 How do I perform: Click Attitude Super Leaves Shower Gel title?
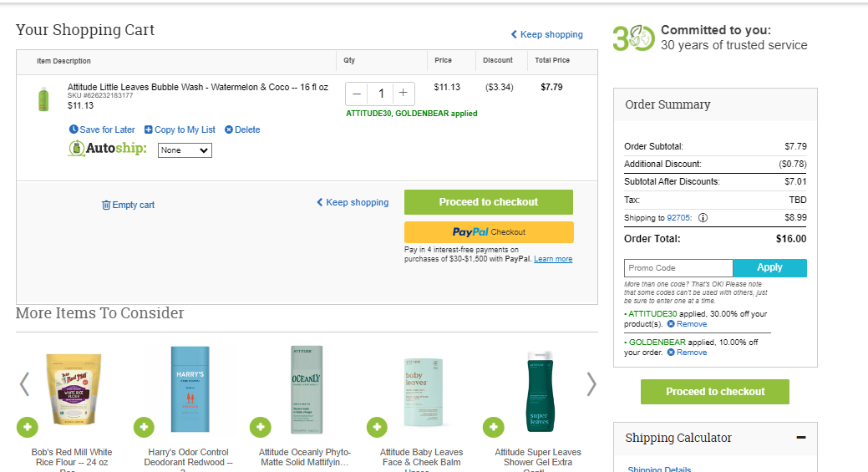pyautogui.click(x=538, y=458)
